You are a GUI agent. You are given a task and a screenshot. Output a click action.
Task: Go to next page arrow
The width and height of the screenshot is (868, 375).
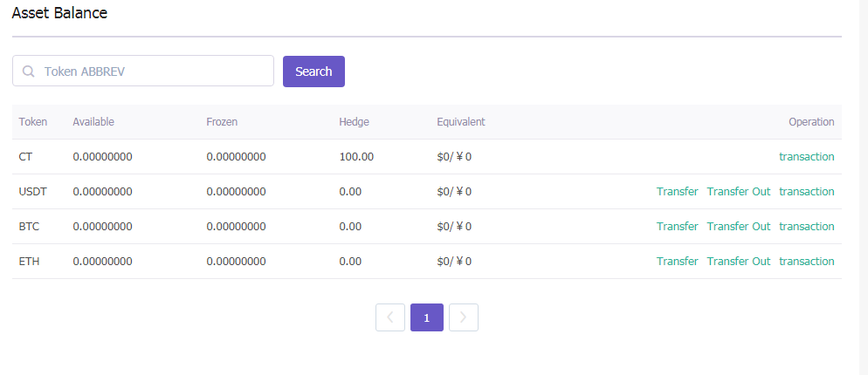[x=463, y=317]
